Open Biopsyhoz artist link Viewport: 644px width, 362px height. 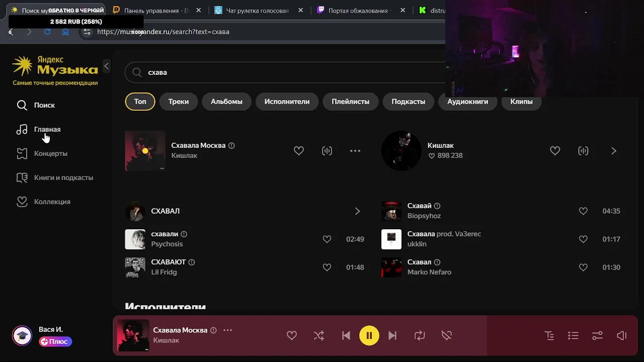[424, 216]
